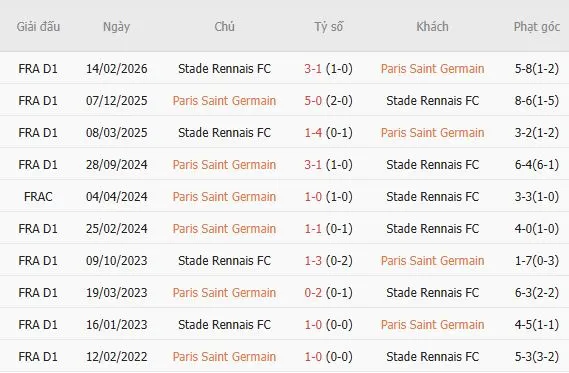Select the Phạt góc column header
The height and width of the screenshot is (373, 569).
[x=537, y=27]
